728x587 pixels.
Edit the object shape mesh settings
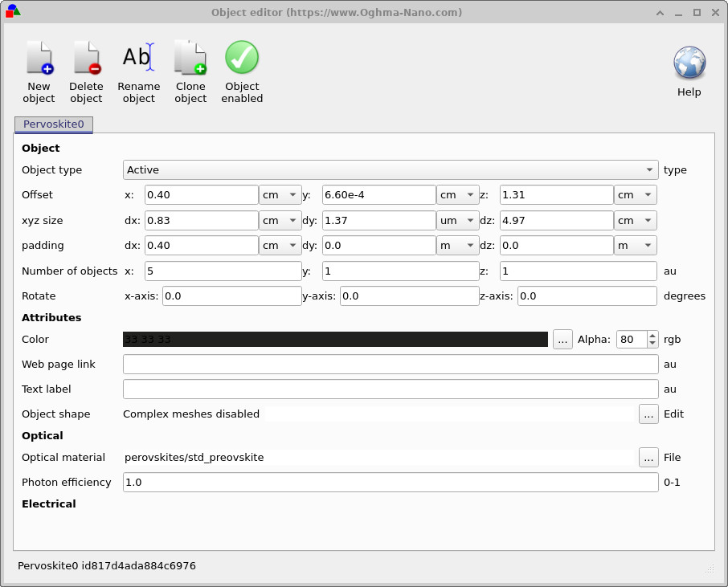tap(648, 414)
